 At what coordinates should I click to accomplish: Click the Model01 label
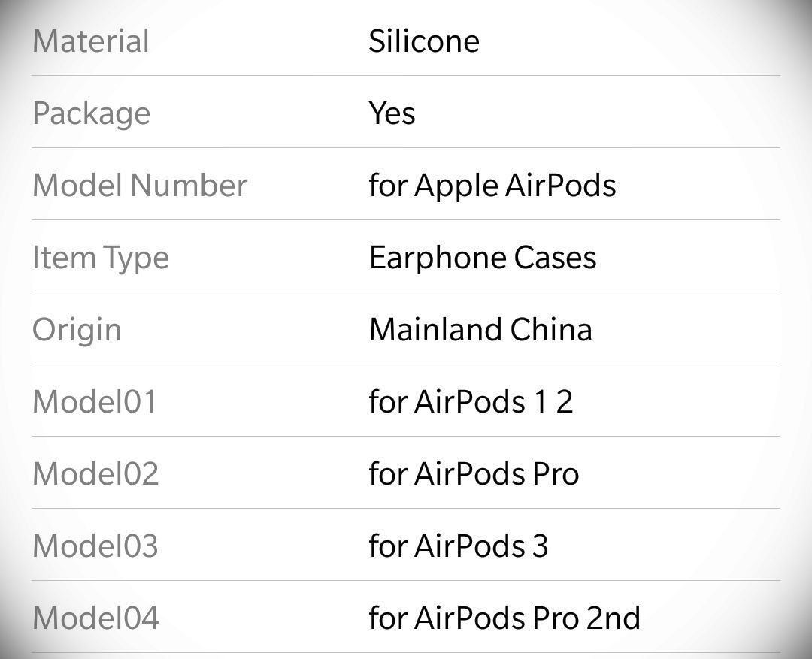coord(94,401)
